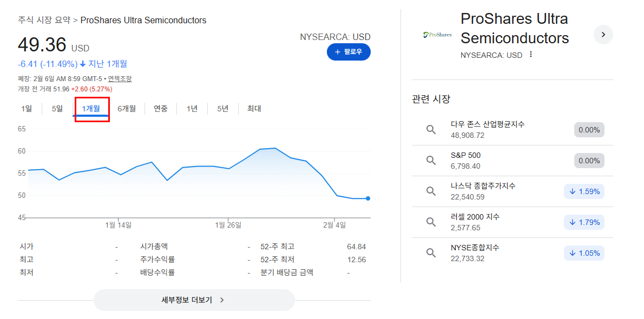Click the search icon beside 다우 존스 산업평균지수

tap(430, 130)
